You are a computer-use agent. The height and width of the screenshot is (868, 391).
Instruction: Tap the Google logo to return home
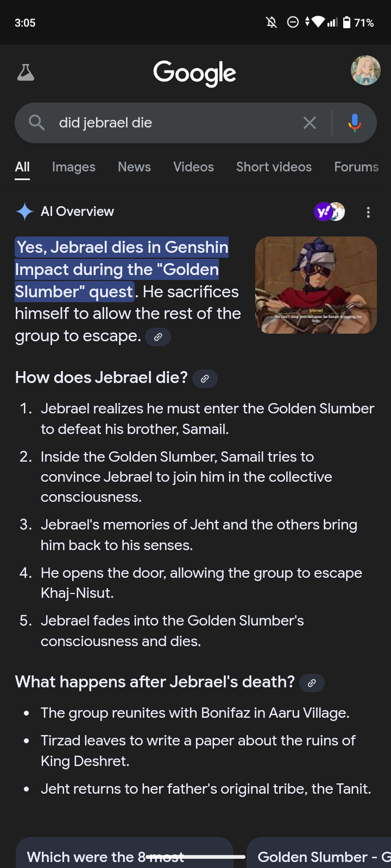coord(195,72)
